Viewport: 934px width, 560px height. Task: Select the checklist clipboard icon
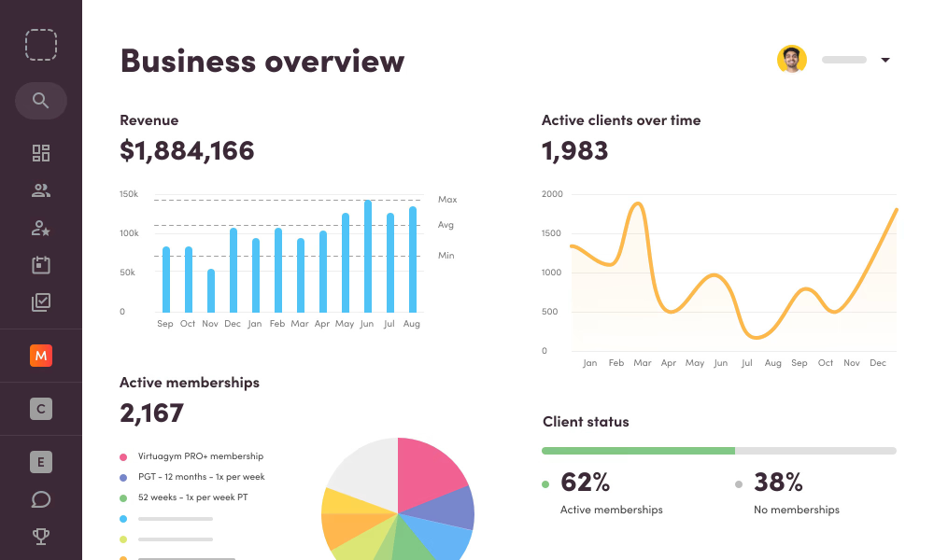click(40, 301)
